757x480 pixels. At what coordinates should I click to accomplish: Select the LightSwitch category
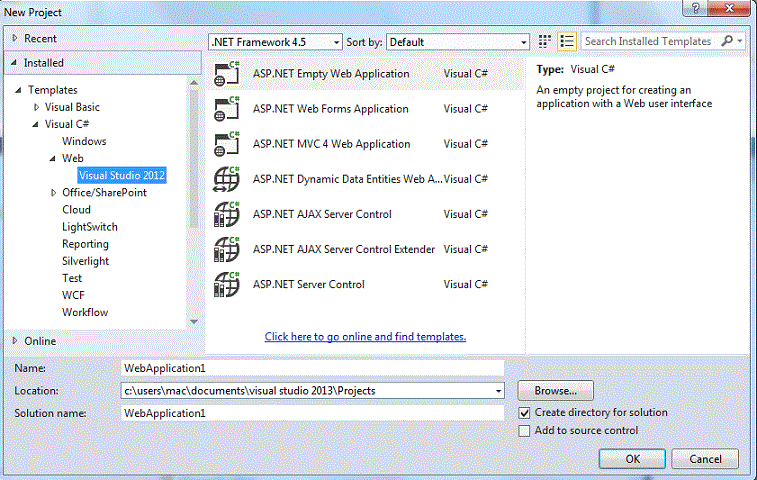point(90,226)
